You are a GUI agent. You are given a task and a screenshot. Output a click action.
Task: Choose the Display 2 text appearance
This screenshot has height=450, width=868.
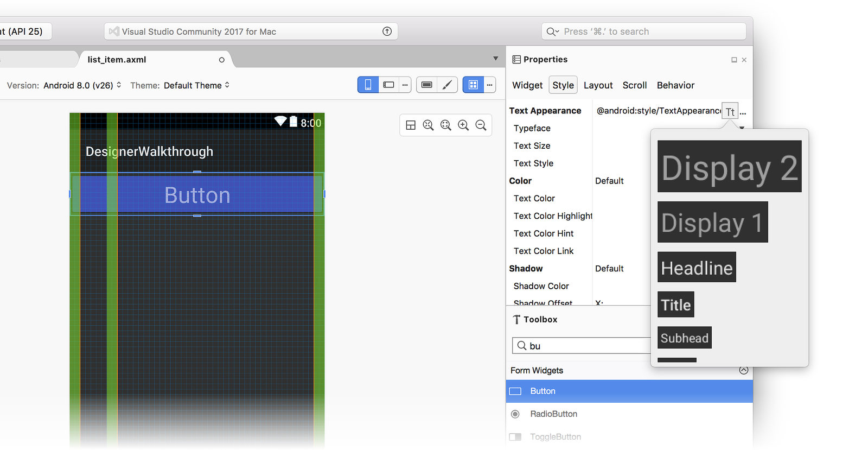730,166
